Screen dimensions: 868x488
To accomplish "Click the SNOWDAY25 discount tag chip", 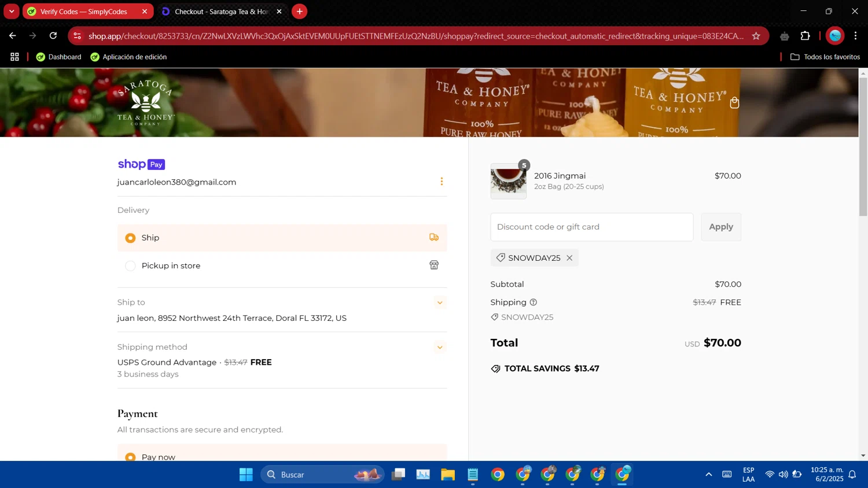I will click(x=534, y=258).
